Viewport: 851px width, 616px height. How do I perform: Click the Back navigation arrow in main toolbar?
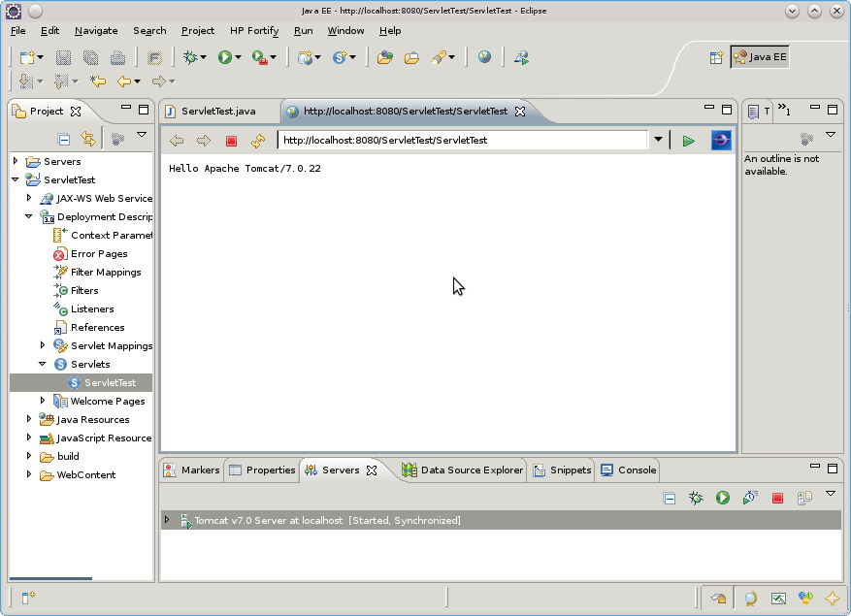tap(124, 81)
